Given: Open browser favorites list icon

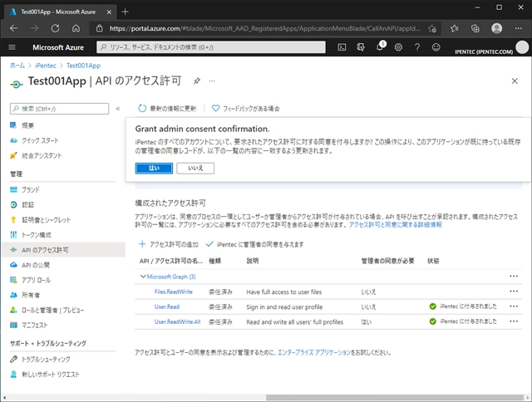Looking at the screenshot, I should pos(455,28).
